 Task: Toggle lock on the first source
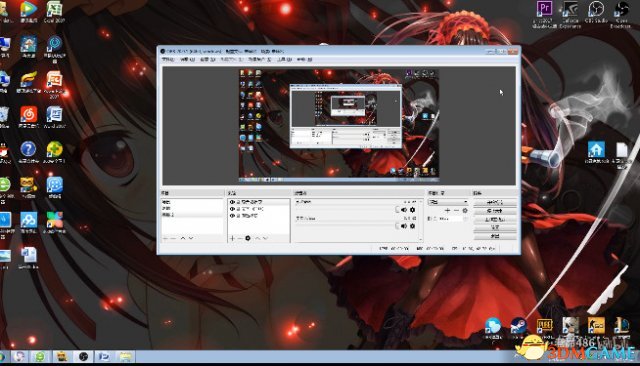238,202
